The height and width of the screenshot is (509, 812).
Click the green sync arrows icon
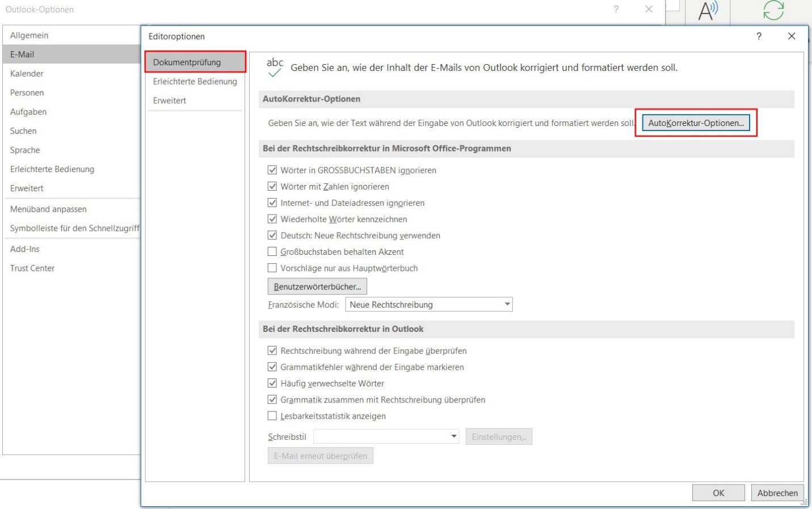point(773,10)
